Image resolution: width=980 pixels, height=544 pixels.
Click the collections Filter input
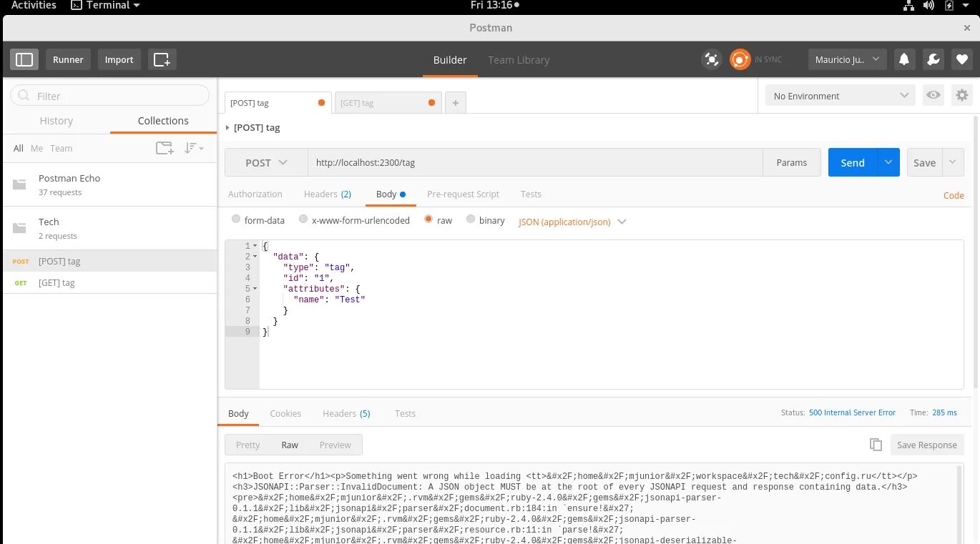(x=109, y=96)
